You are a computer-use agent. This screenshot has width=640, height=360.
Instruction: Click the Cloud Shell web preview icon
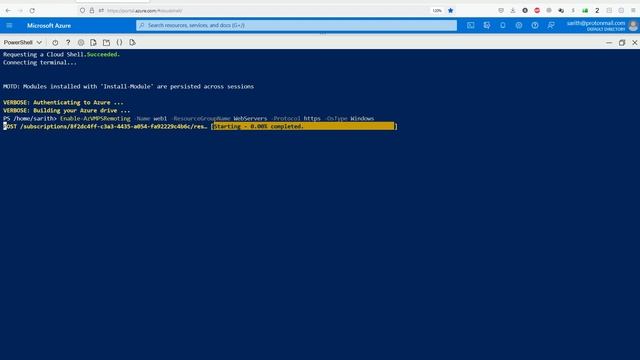[x=132, y=42]
